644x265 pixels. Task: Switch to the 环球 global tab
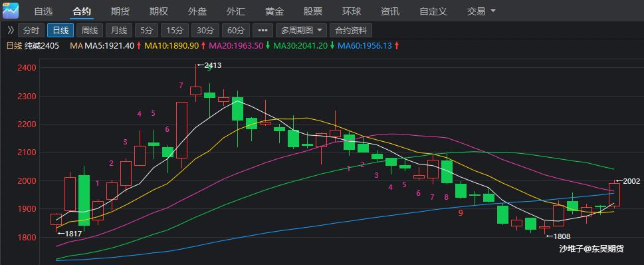click(x=352, y=11)
